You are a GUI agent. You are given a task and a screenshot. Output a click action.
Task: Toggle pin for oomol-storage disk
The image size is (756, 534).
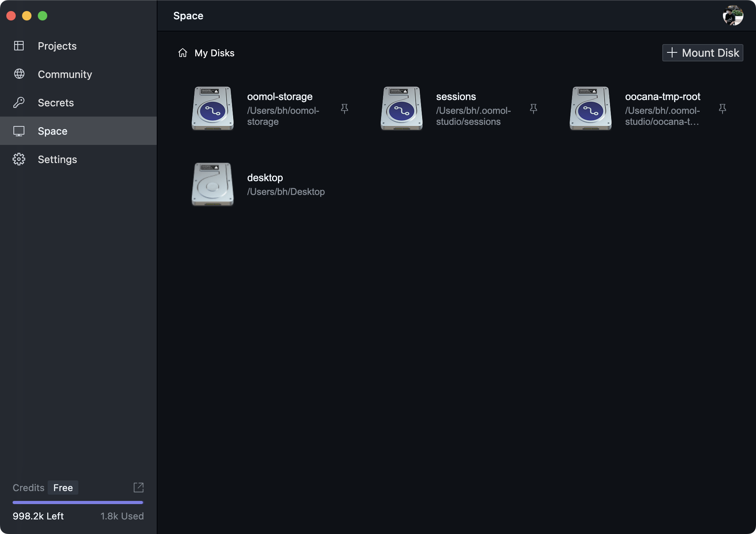[x=345, y=109]
